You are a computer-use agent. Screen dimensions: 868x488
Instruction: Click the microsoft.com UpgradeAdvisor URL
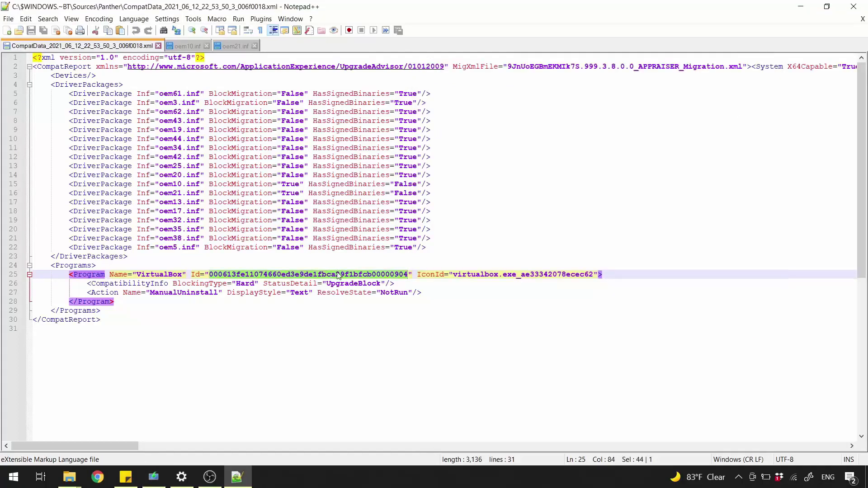pyautogui.click(x=286, y=66)
